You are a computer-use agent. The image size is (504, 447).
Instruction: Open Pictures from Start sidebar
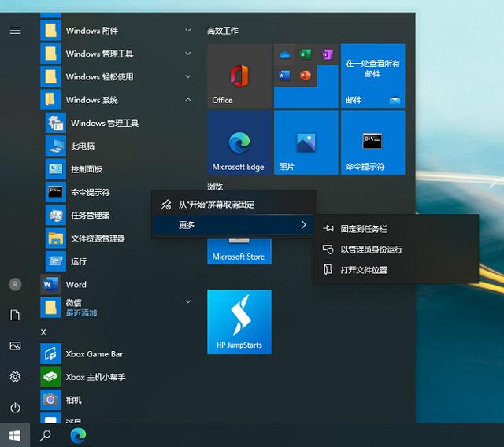point(15,345)
